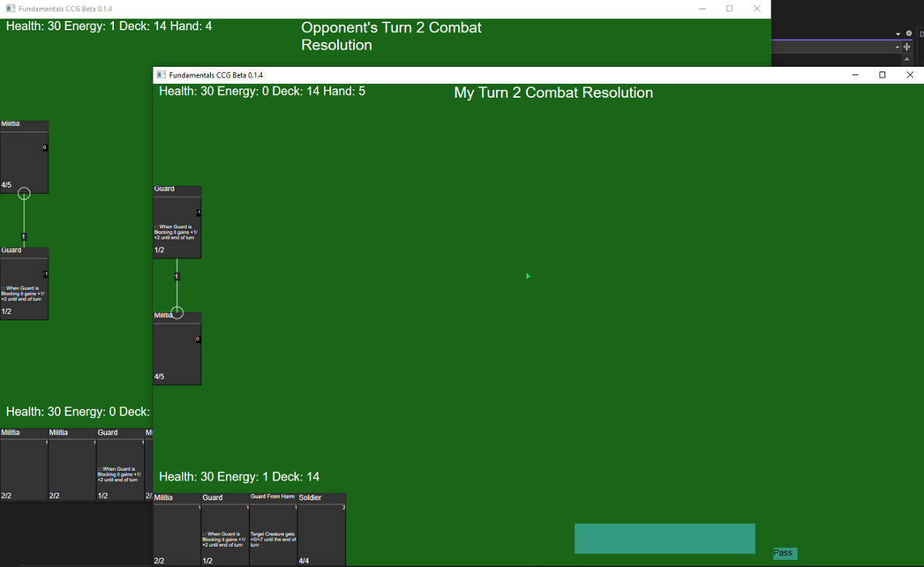
Task: Click the Militia 4/5 card in the background window
Action: [24, 157]
